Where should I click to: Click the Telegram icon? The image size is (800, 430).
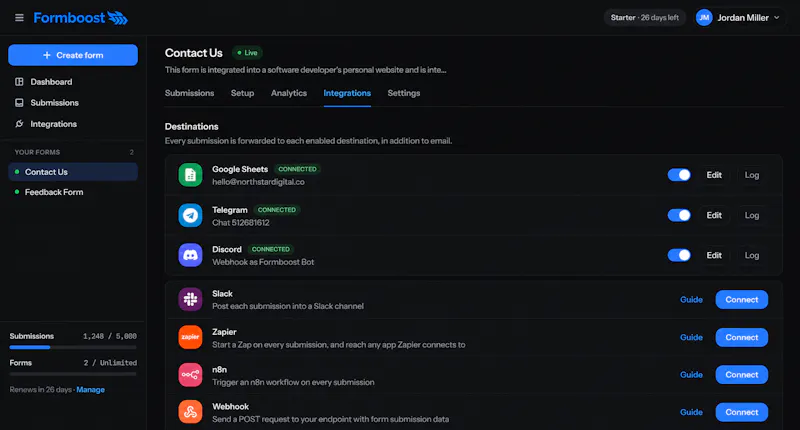point(190,215)
